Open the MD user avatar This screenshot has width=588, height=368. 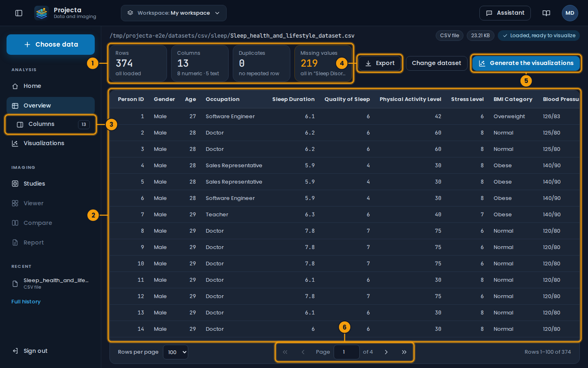point(570,13)
